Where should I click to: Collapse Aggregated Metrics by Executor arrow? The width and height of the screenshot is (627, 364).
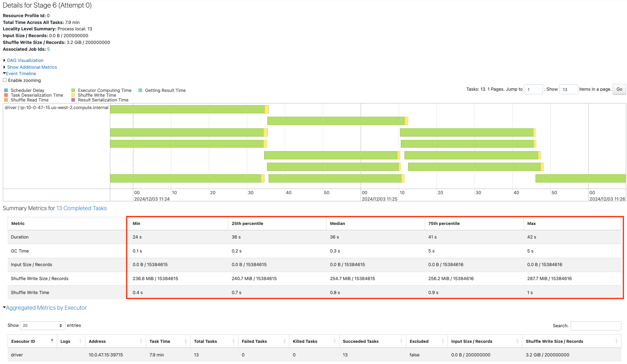(4, 308)
